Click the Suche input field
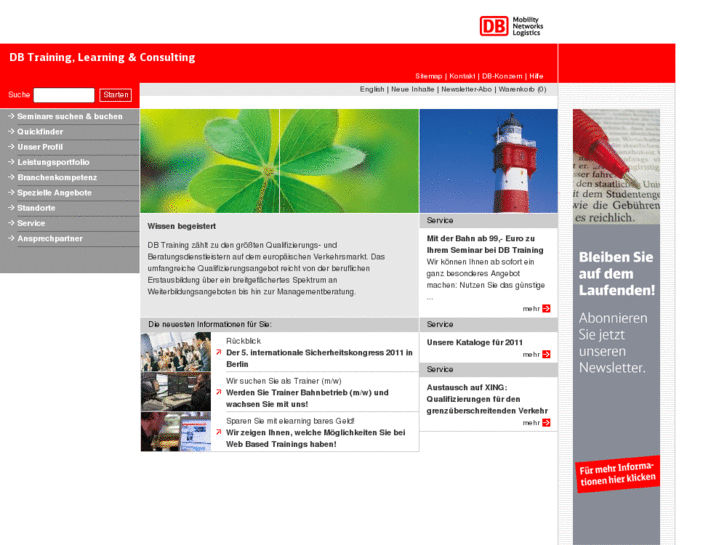This screenshot has height=545, width=727. 64,95
